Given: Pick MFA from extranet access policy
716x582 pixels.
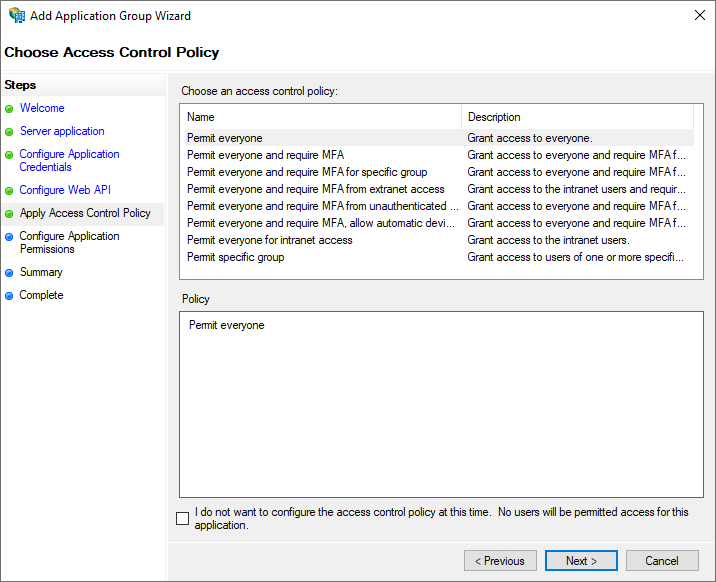Looking at the screenshot, I should coord(315,189).
